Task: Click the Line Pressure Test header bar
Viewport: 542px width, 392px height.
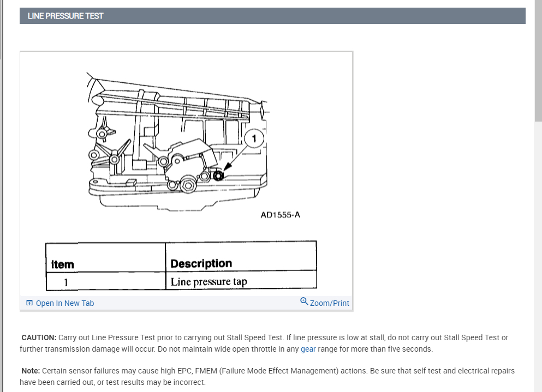Action: [x=272, y=16]
